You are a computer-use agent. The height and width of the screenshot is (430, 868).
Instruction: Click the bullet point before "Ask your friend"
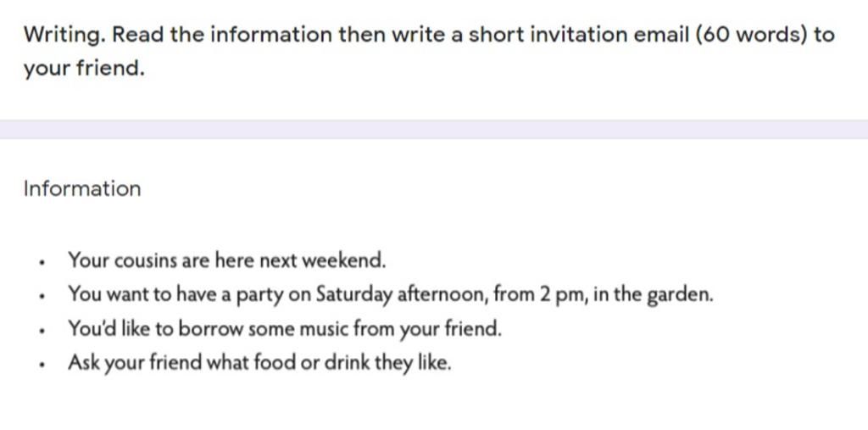(42, 366)
